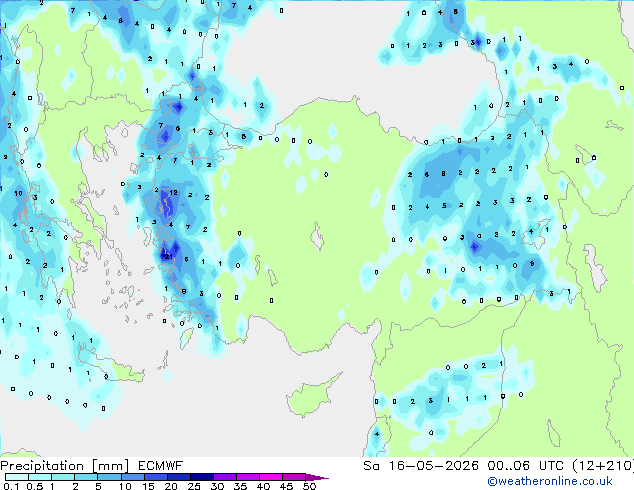634x490 pixels.
Task: Click the 45–50 mm legend color swatch
Action: (294, 477)
